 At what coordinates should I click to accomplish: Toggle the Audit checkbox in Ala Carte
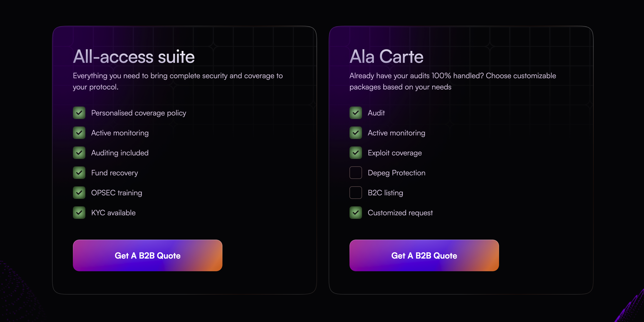(x=356, y=113)
